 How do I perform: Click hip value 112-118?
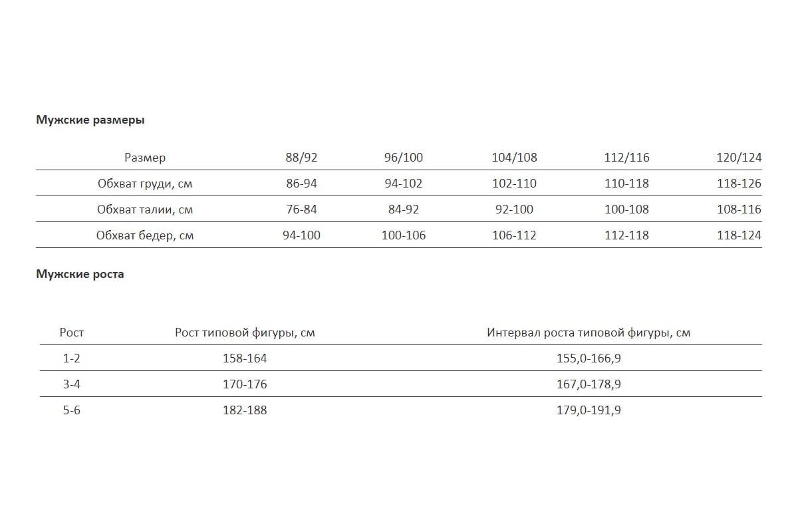coord(627,235)
